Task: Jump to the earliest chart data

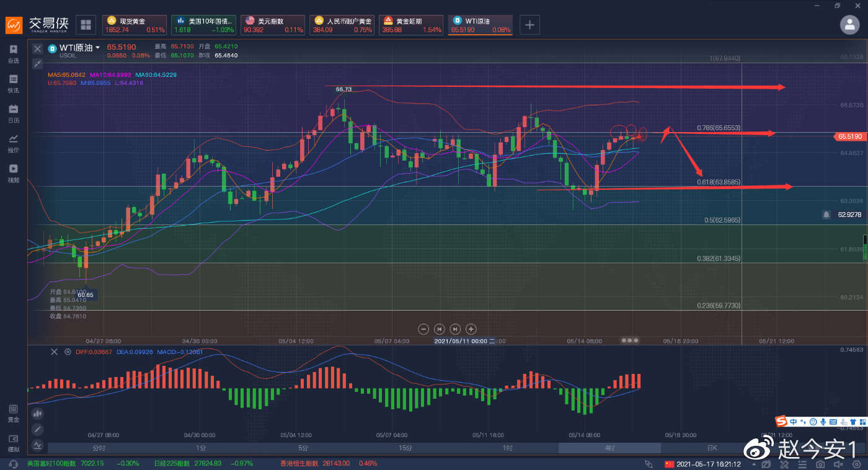Action: [440, 329]
